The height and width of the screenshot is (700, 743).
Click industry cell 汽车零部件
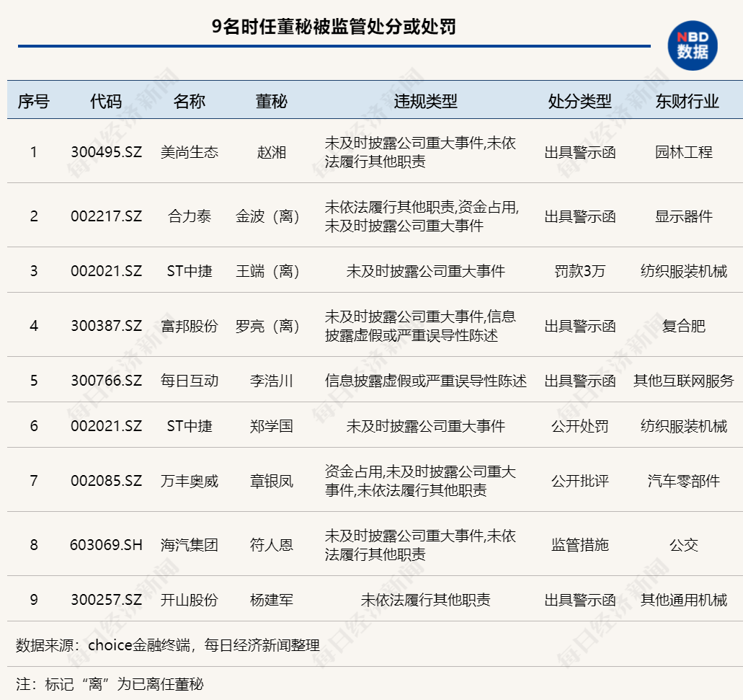click(x=684, y=481)
